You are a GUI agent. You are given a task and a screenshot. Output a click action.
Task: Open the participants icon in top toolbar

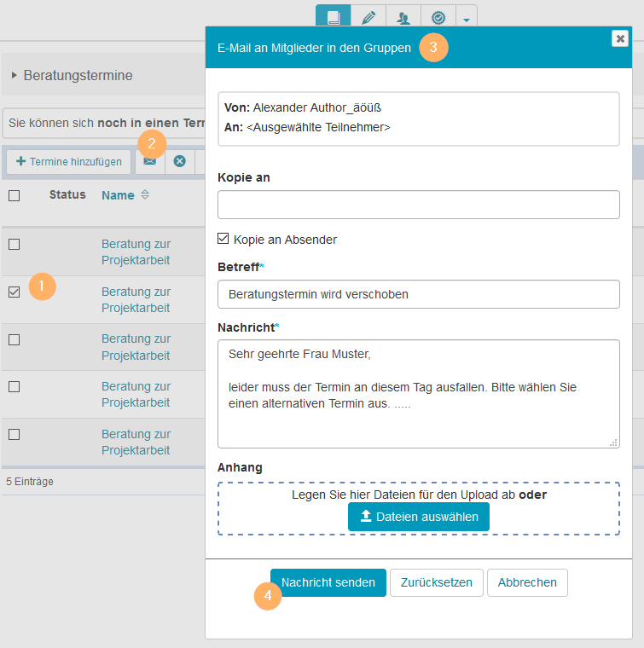(403, 17)
